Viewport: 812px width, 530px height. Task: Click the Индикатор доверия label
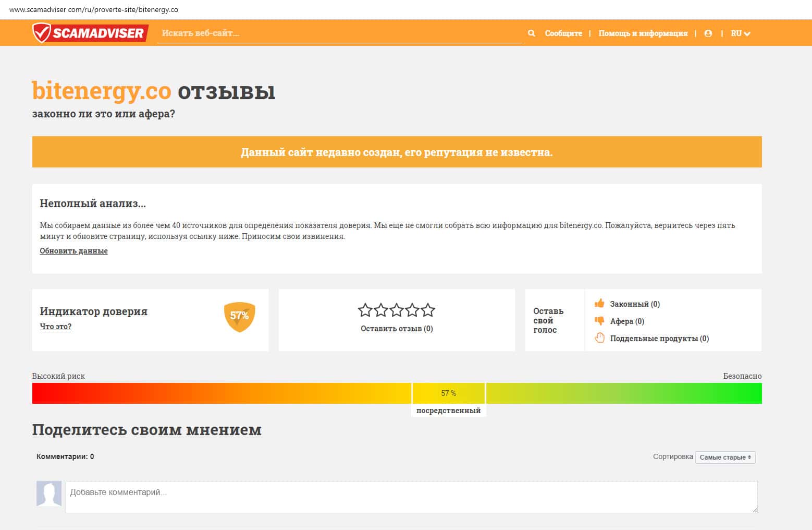tap(93, 311)
